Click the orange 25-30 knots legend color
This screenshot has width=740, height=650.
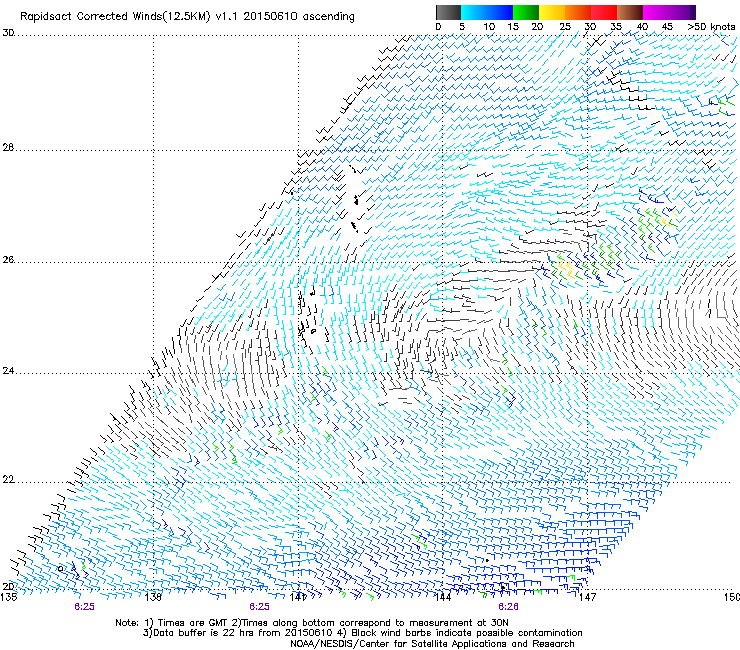[x=578, y=12]
